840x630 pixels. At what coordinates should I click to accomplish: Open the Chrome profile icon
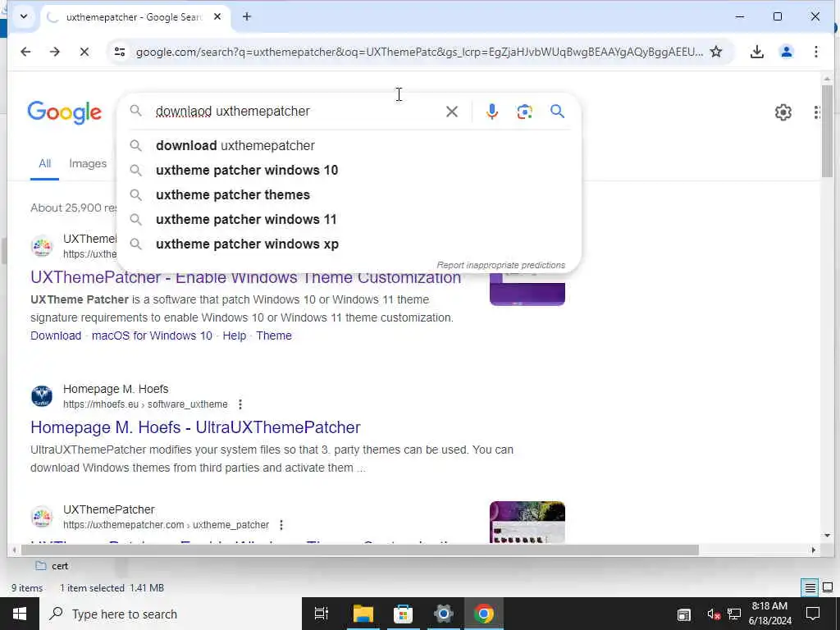click(786, 52)
